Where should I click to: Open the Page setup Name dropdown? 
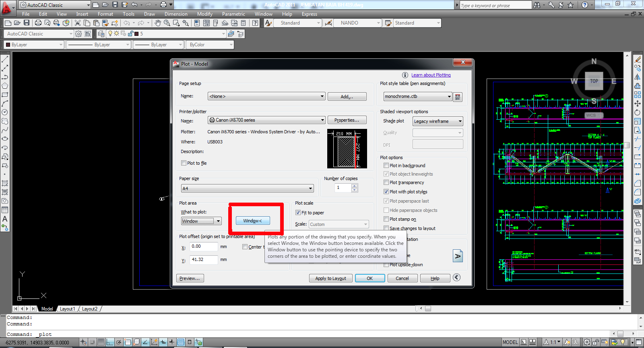[266, 96]
